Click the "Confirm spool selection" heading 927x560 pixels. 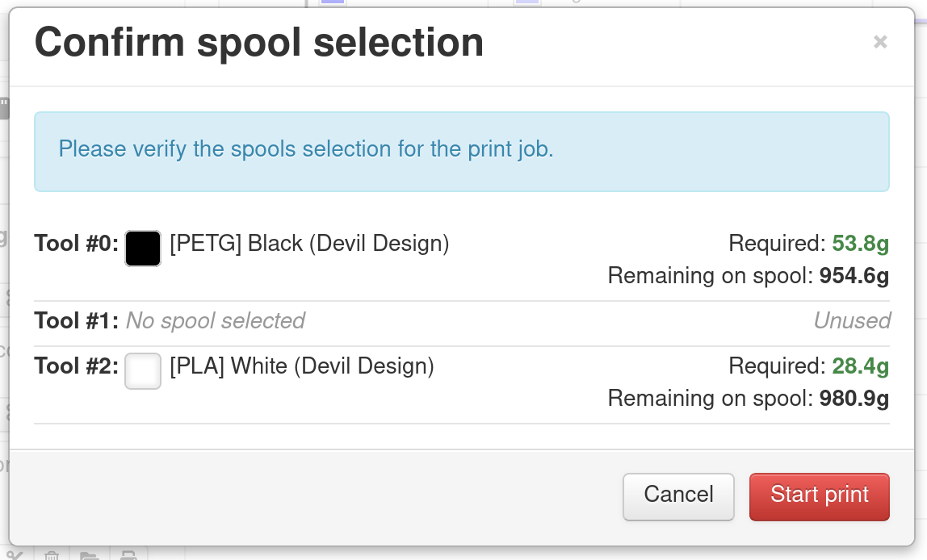[259, 42]
